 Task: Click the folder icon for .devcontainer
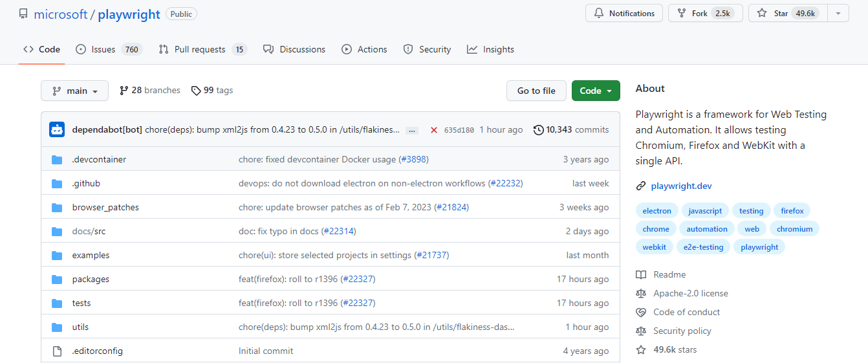point(57,160)
